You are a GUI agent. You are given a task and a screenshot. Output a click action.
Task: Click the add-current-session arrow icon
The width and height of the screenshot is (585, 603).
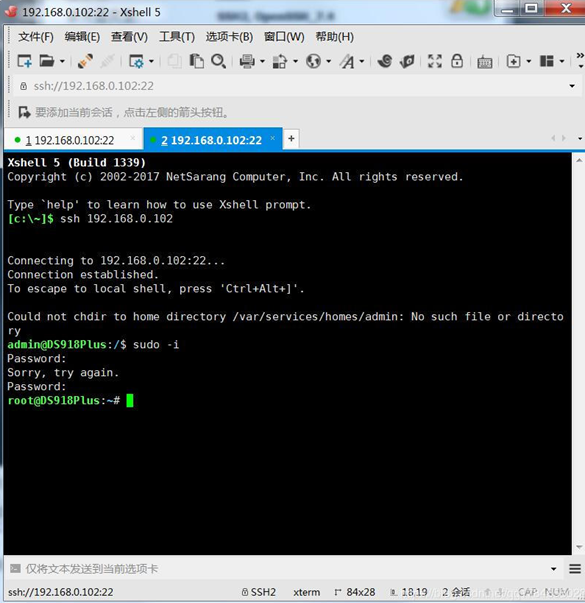pyautogui.click(x=24, y=112)
